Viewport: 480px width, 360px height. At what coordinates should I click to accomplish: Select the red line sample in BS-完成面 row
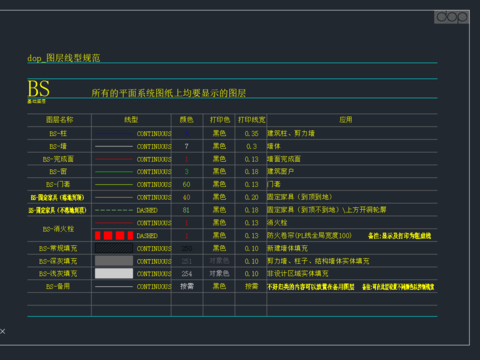114,159
